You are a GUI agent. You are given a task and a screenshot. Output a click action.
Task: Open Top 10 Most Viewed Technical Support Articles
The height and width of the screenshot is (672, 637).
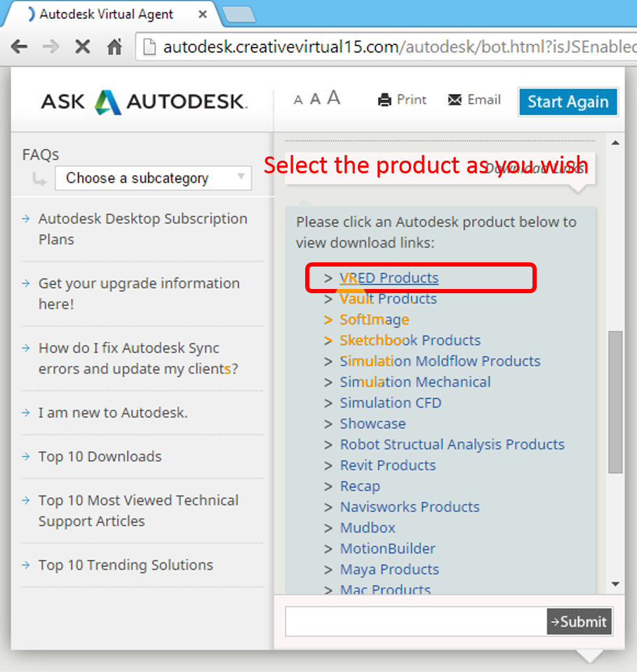coord(138,511)
